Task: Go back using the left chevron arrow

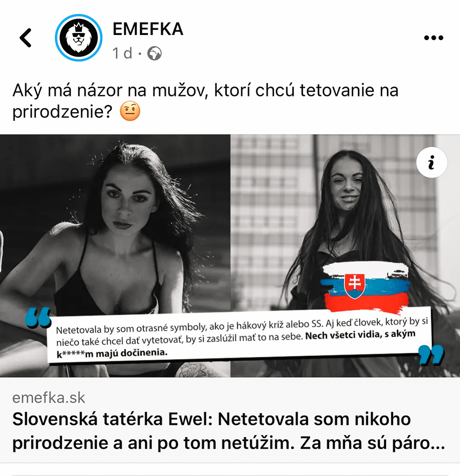Action: point(26,38)
